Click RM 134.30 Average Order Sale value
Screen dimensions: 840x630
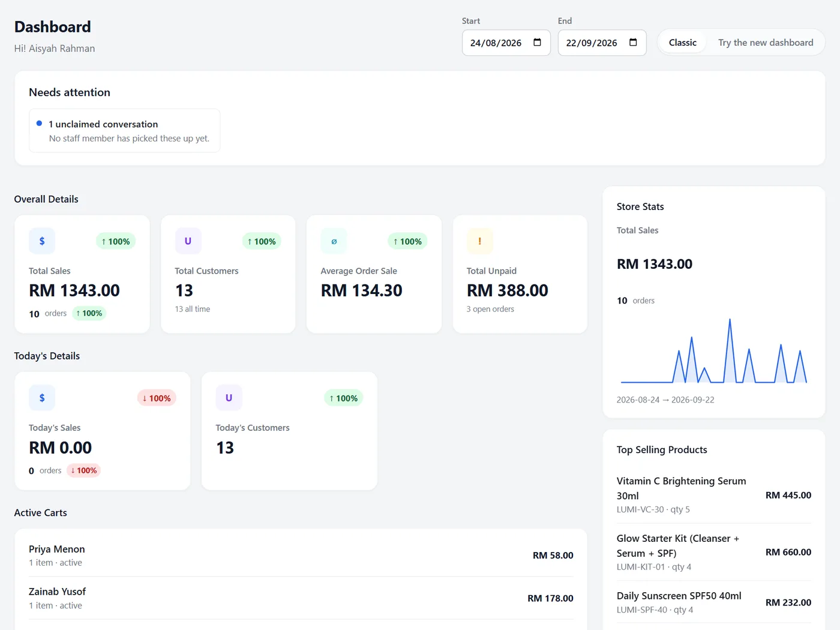pos(362,290)
